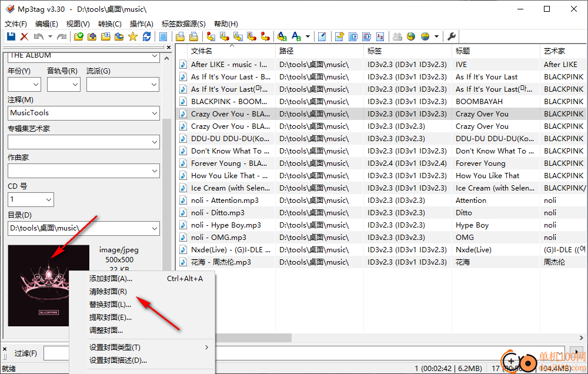Viewport: 588px width, 374px height.
Task: Click the green globe Tag source icon
Action: click(411, 36)
